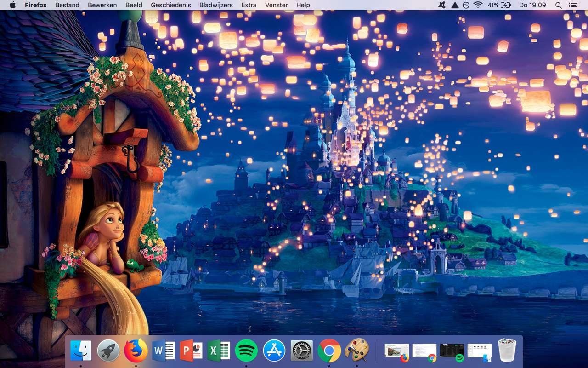Click the Avast status icon in menu bar
Screen dimensions: 588x368
pos(441,5)
